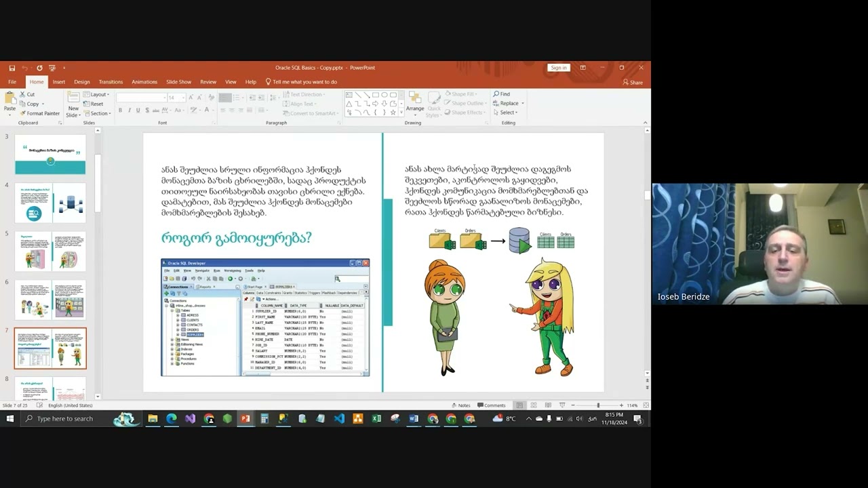Switch to the Insert tab
Viewport: 868px width, 488px height.
(x=59, y=82)
